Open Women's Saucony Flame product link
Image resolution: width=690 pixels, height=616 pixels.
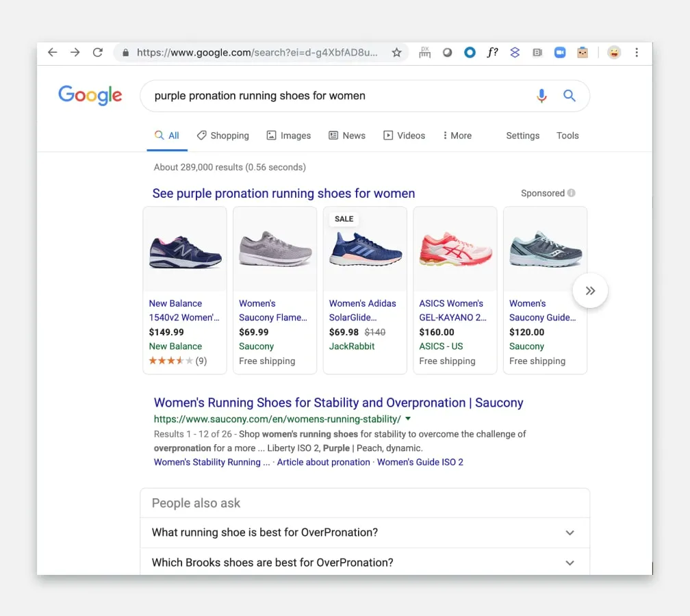pyautogui.click(x=273, y=310)
